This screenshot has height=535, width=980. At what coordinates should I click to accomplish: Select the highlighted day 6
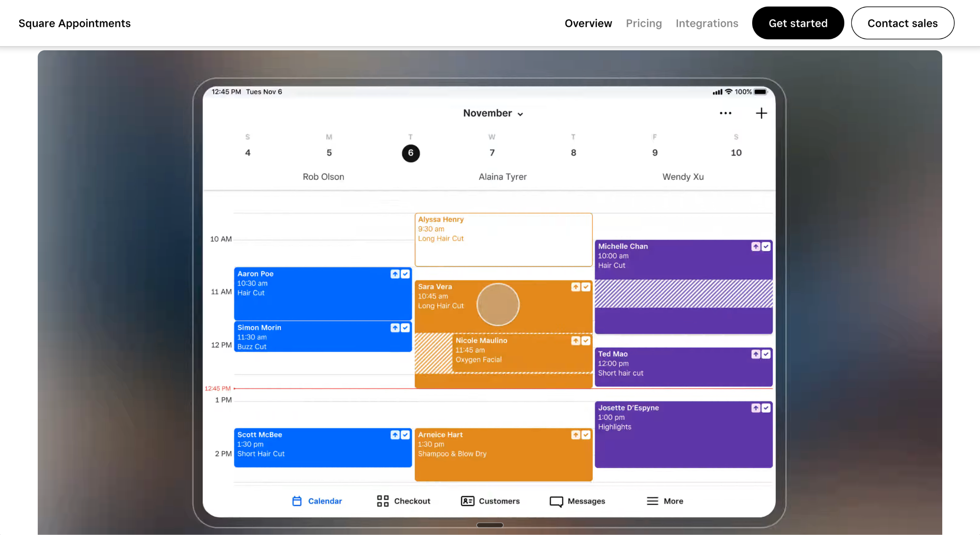411,153
